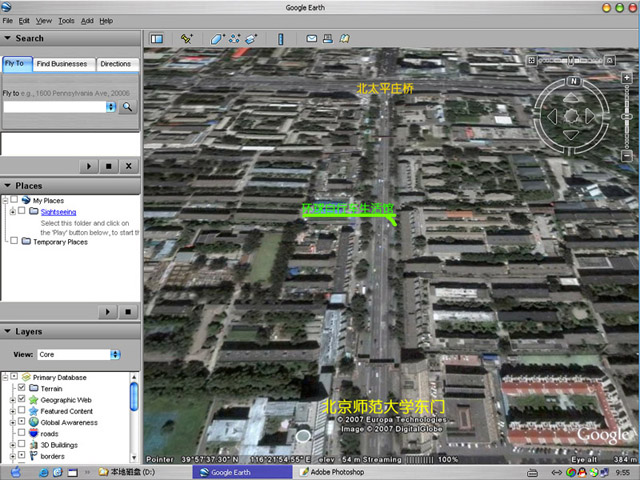Image resolution: width=640 pixels, height=480 pixels.
Task: Toggle the sidebar visibility icon
Action: tap(157, 38)
